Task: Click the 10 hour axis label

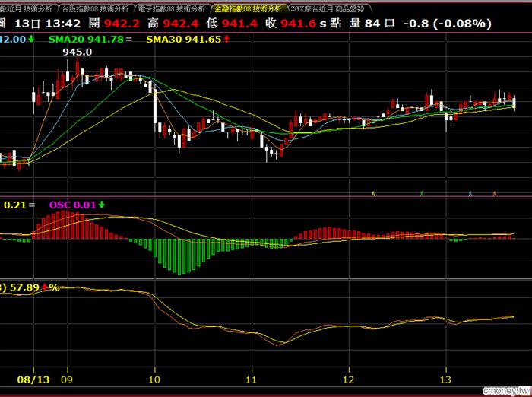Action: pos(154,380)
